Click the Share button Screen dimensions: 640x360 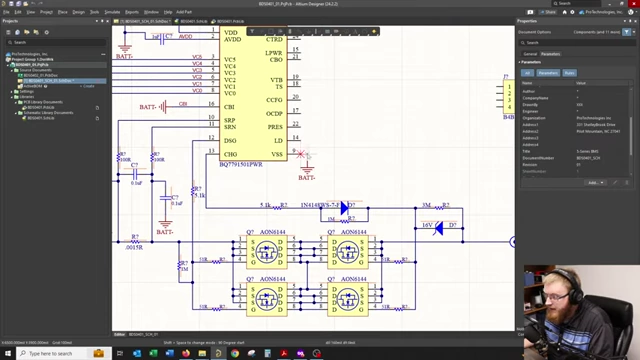pyautogui.click(x=548, y=12)
